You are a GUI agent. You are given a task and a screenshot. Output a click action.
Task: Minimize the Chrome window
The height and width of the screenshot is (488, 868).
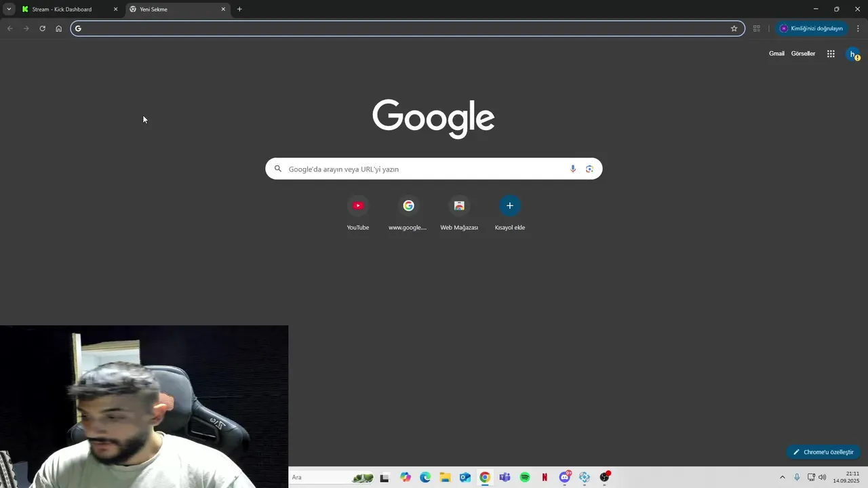[x=816, y=9]
